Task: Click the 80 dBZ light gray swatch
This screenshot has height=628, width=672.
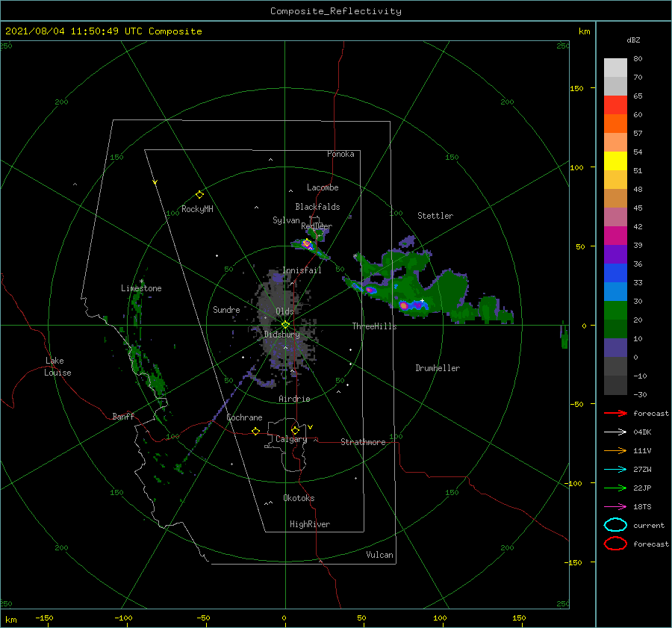Action: coord(615,68)
